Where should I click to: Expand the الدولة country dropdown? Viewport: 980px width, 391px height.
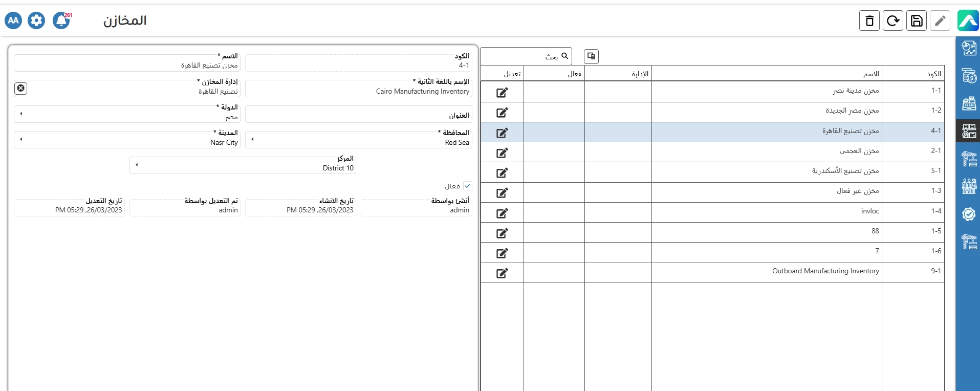click(21, 114)
